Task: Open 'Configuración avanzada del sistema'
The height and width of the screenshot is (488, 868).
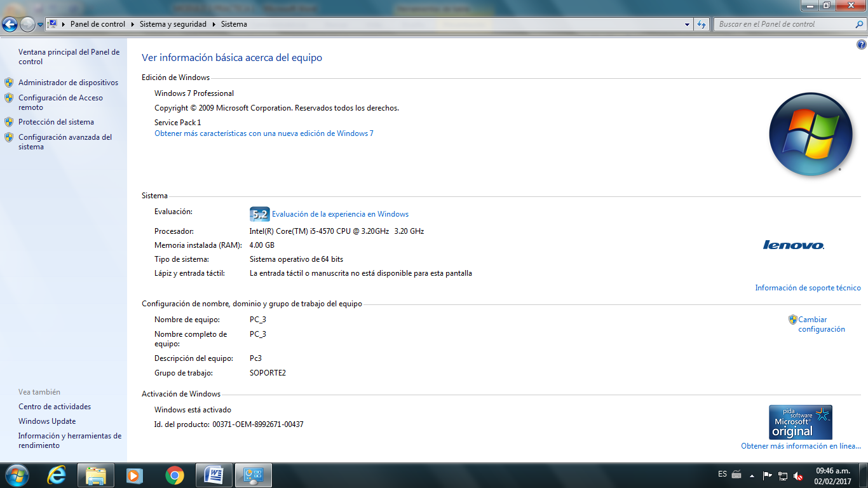Action: click(x=65, y=142)
